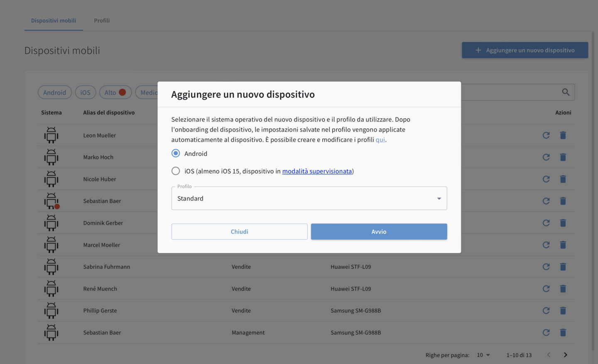Expand rows per page selector
This screenshot has width=598, height=364.
click(x=483, y=355)
